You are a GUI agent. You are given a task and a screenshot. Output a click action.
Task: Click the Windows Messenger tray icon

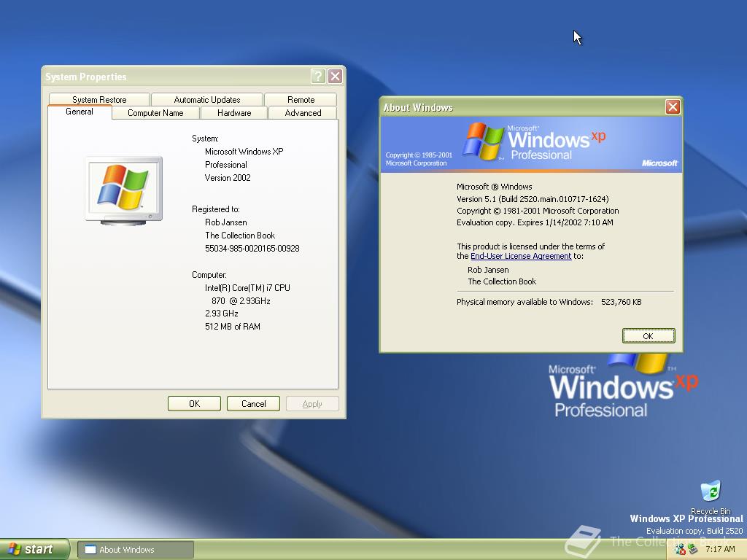[x=680, y=550]
